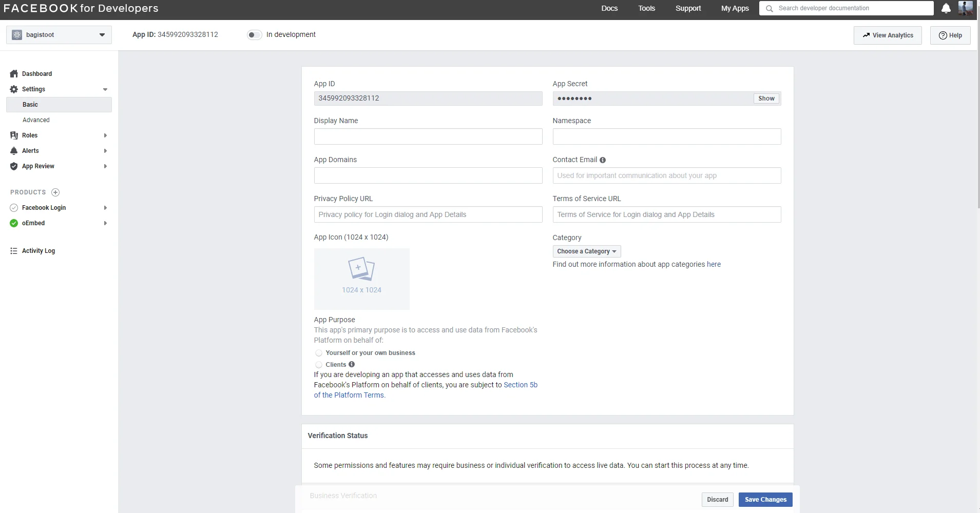This screenshot has width=980, height=513.
Task: Click the Save Changes button
Action: [x=765, y=500]
